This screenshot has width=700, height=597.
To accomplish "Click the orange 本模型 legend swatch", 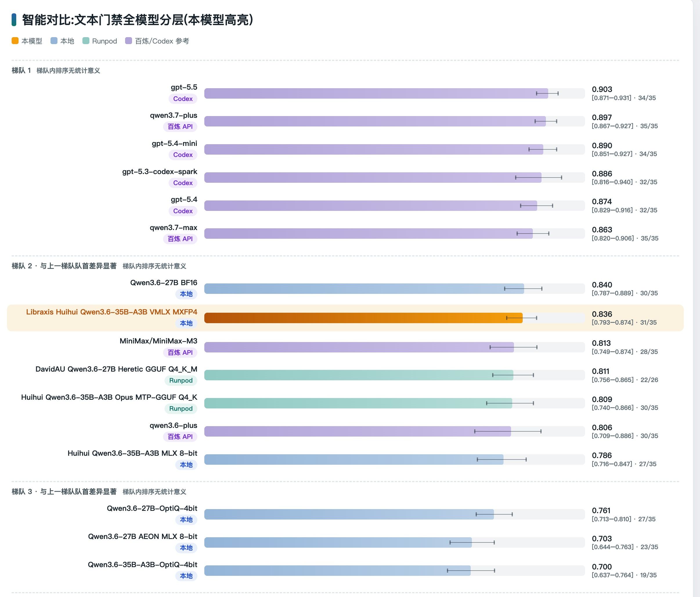I will point(15,41).
